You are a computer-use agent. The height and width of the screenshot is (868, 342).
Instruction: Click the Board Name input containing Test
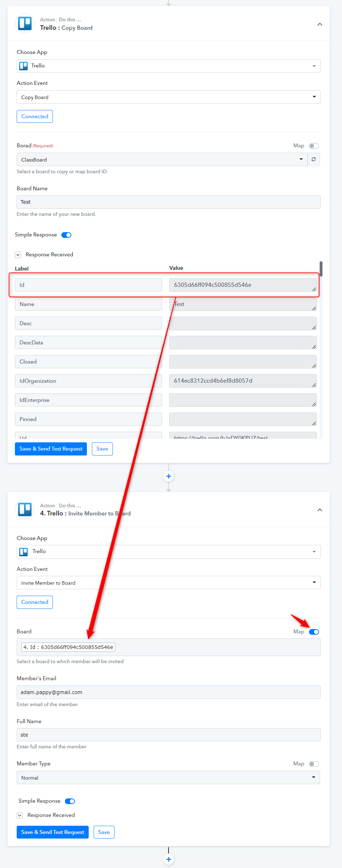tap(169, 202)
